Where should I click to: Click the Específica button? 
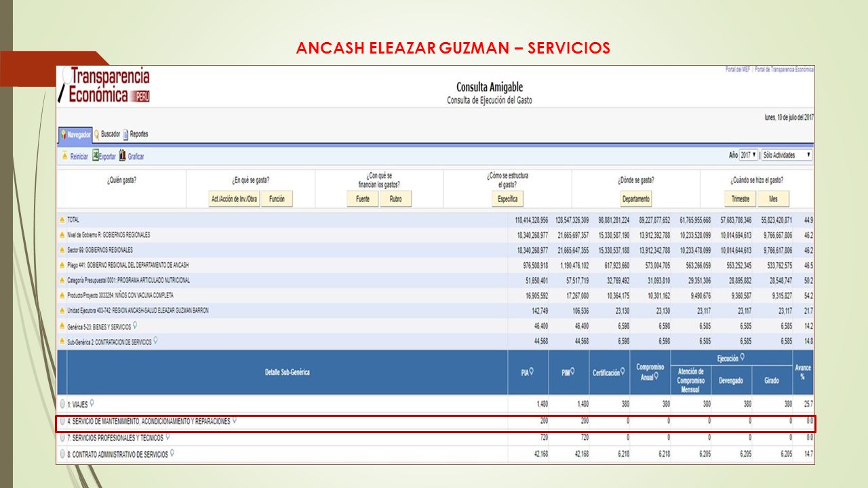tap(507, 199)
